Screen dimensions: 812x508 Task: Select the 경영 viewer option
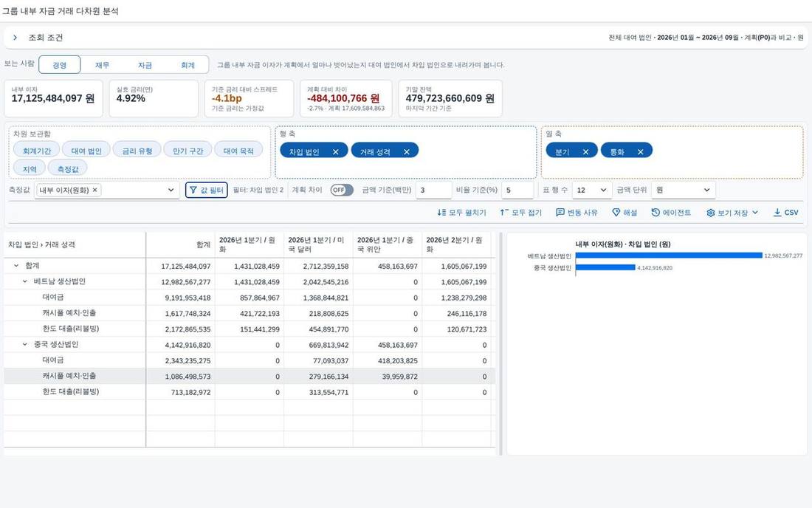click(x=60, y=65)
